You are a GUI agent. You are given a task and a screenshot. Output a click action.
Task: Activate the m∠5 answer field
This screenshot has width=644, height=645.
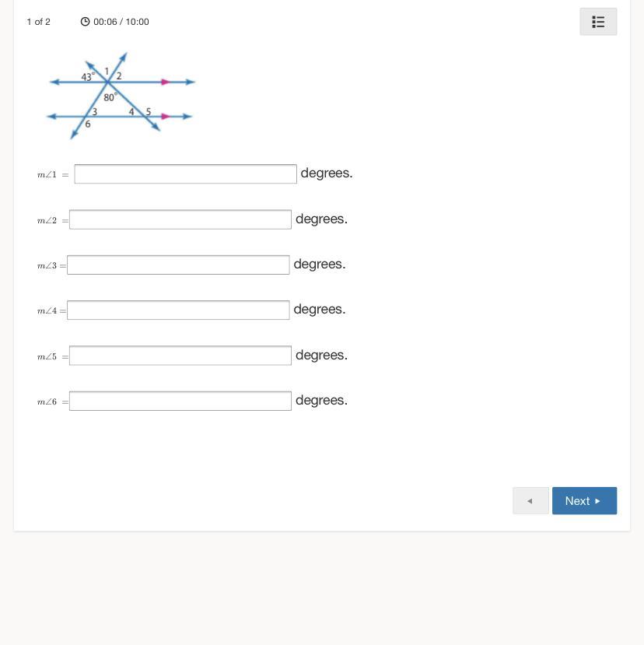click(x=180, y=356)
